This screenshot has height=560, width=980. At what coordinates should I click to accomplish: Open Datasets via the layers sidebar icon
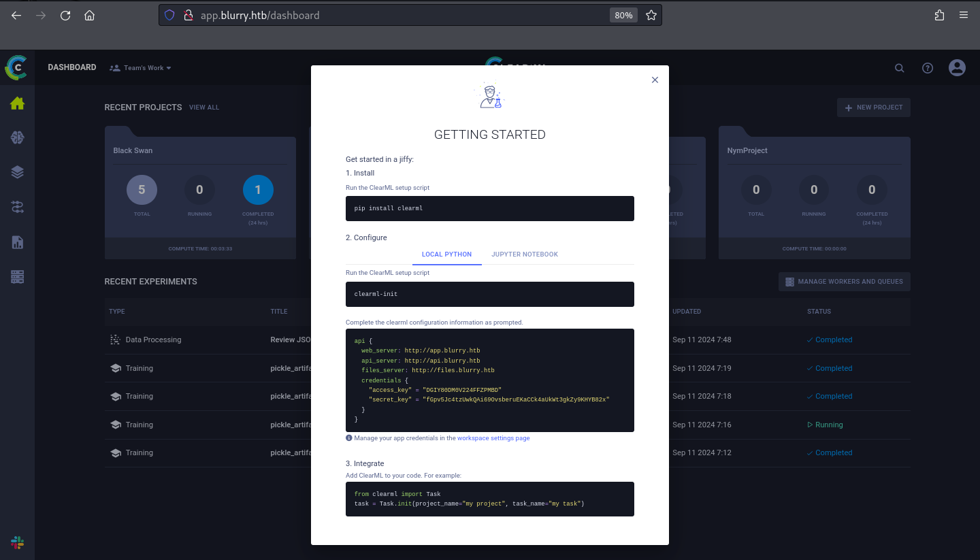click(18, 172)
